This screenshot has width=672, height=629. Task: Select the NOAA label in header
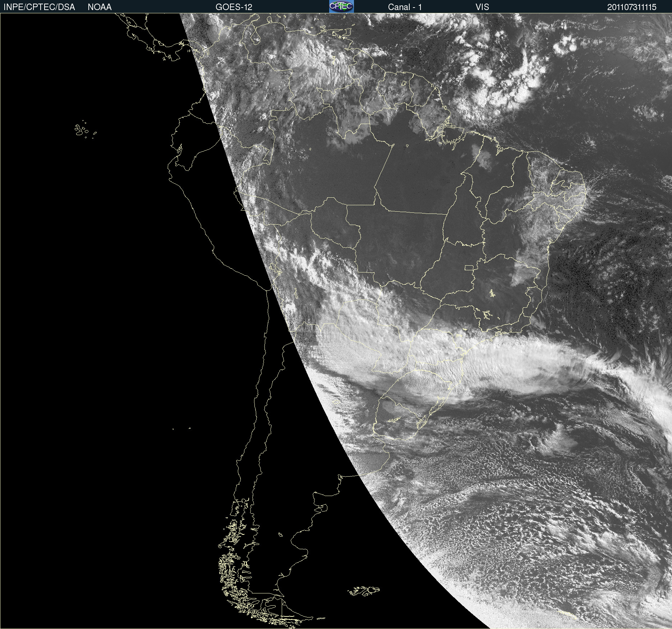(100, 7)
